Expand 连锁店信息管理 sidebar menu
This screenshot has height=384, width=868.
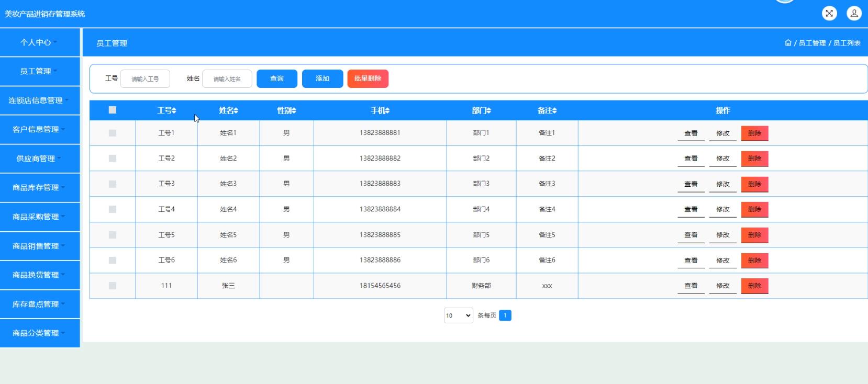(40, 100)
